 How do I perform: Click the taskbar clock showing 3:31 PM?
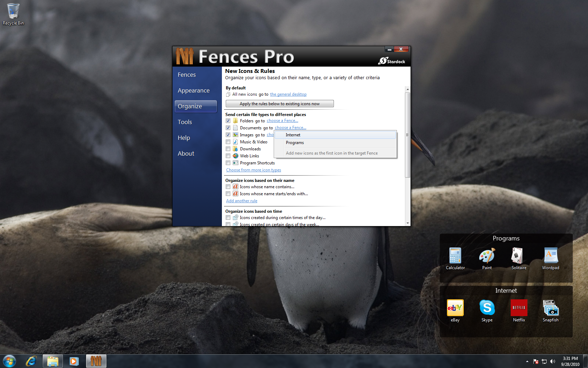(570, 361)
